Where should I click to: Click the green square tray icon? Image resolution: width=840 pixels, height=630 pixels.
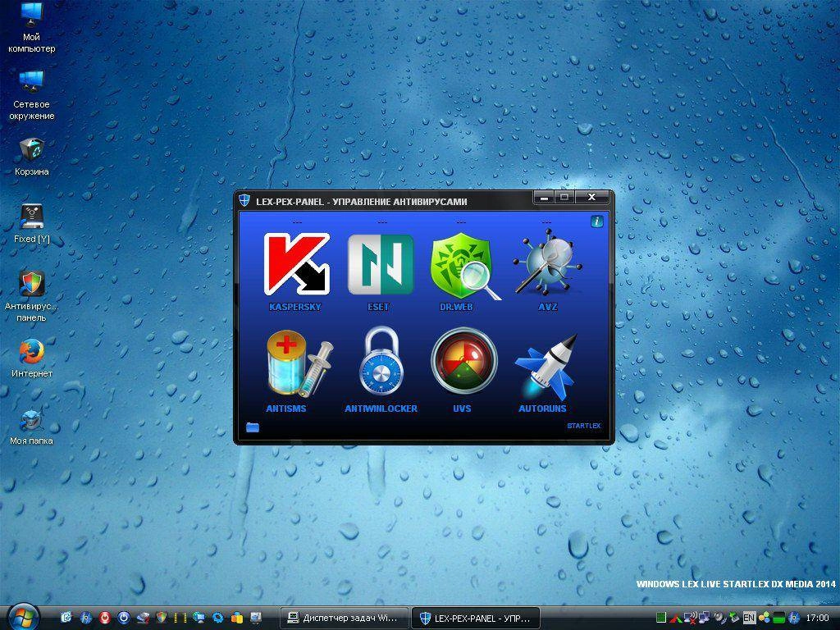click(661, 618)
